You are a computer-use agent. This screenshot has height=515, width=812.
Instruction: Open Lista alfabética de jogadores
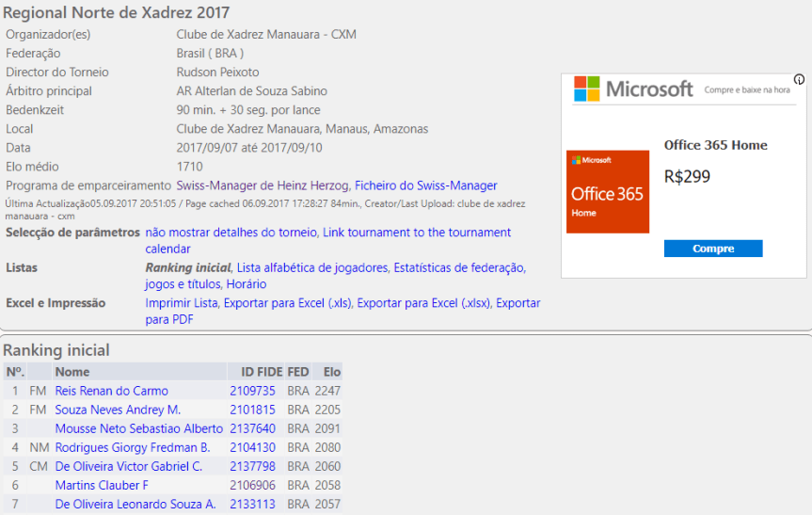(x=311, y=268)
